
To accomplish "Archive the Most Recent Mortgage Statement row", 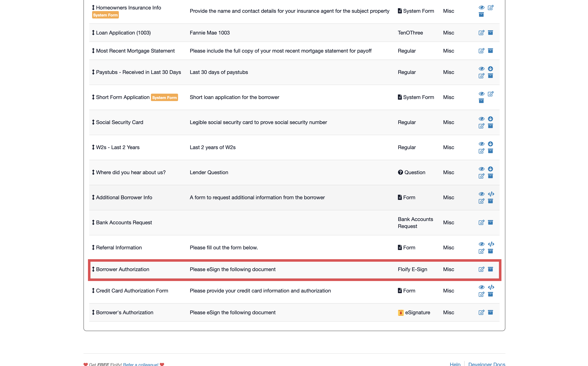I will 490,51.
